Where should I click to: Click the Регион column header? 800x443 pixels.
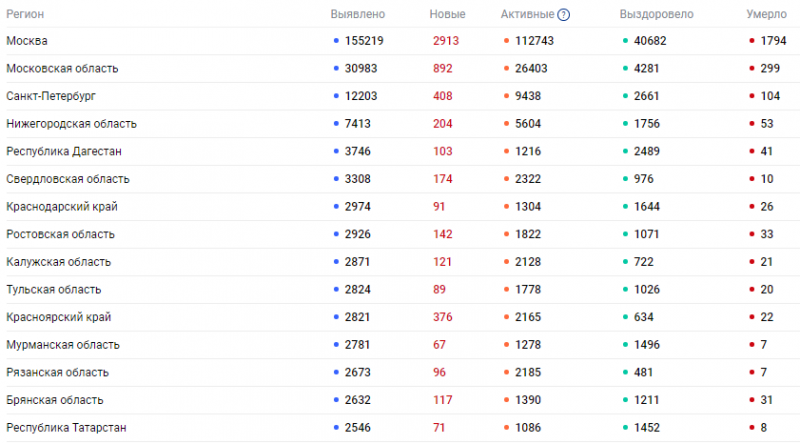(x=25, y=14)
